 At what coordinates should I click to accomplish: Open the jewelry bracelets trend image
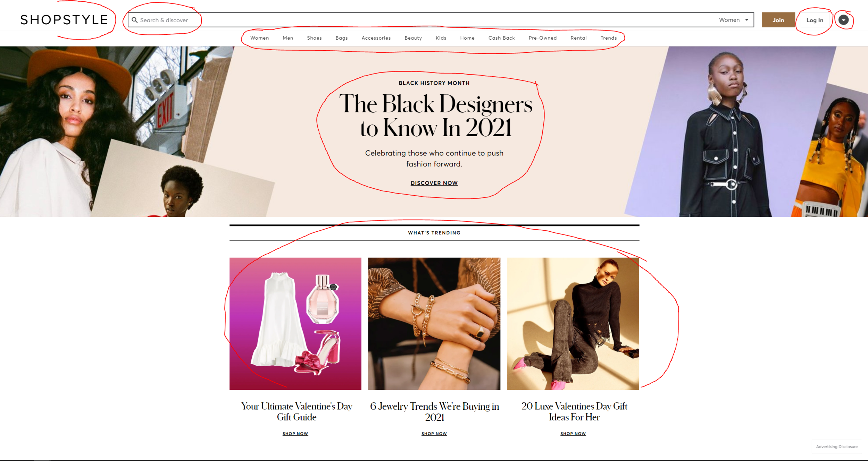pos(434,323)
